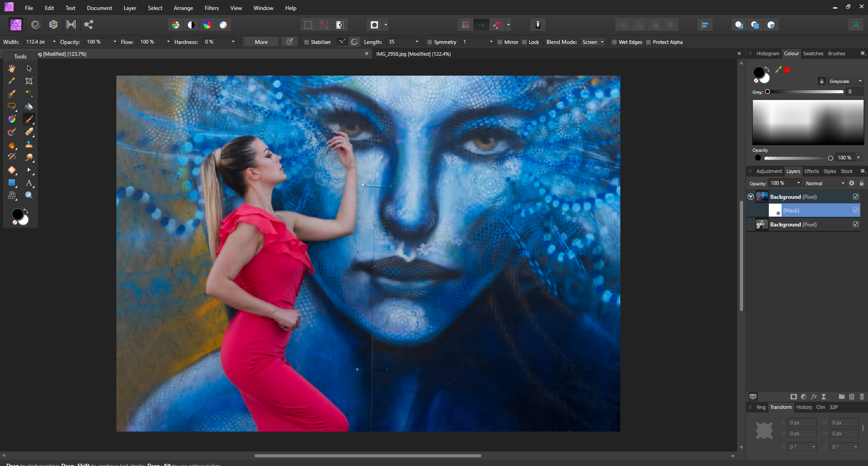Open the layer blend mode Normal dropdown

(825, 183)
